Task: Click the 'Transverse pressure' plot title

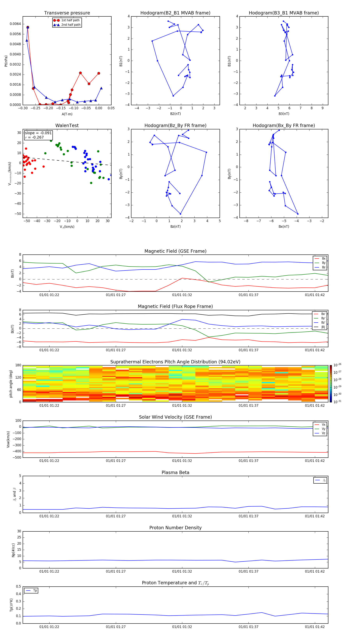Action: [67, 13]
